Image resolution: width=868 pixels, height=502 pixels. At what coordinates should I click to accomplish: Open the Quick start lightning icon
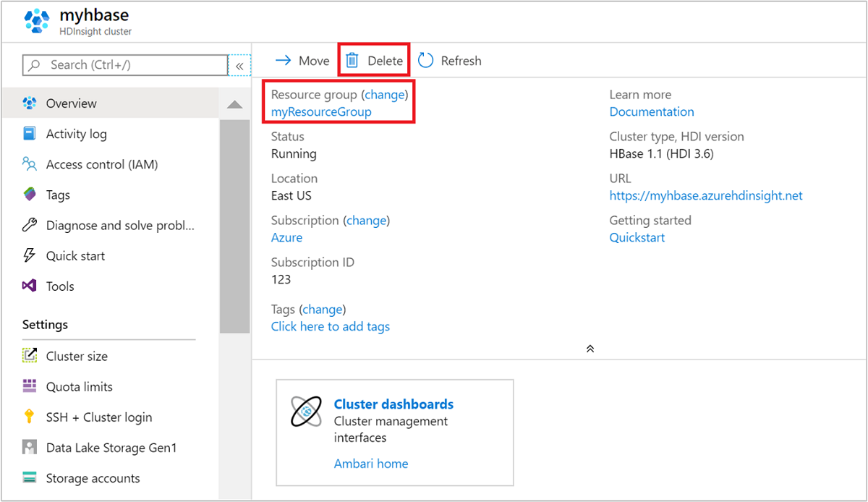pyautogui.click(x=30, y=255)
